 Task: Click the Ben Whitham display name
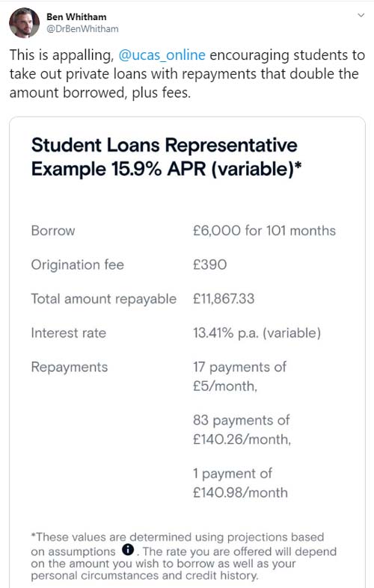click(x=76, y=17)
